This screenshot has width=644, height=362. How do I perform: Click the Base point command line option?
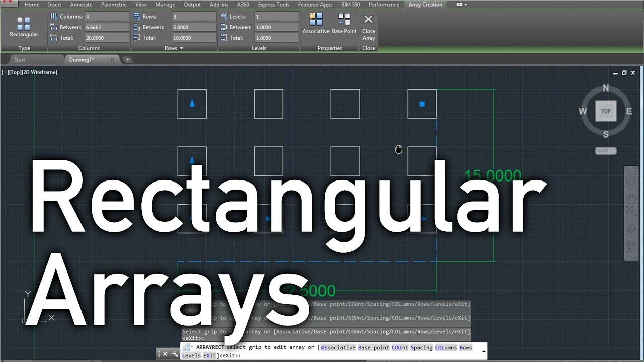point(374,348)
